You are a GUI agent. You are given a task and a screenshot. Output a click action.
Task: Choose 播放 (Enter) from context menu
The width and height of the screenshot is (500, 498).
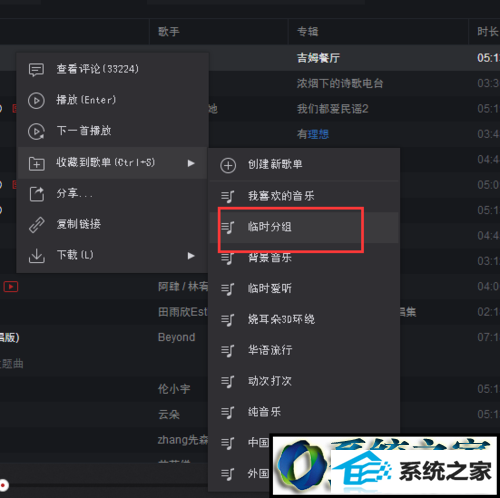click(x=113, y=100)
